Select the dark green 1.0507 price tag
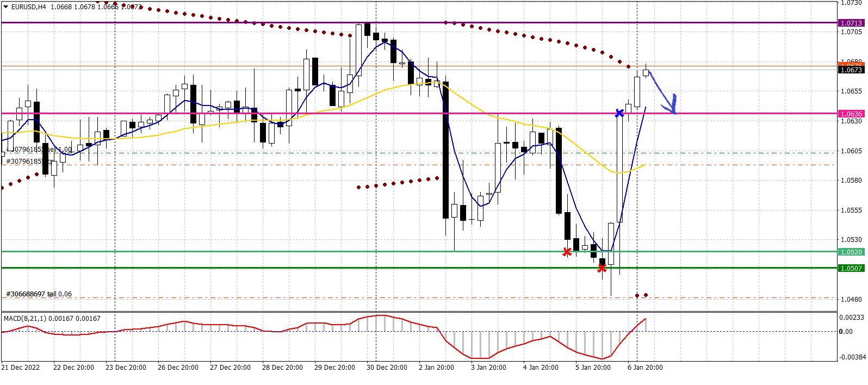This screenshot has height=385, width=868. pos(851,268)
